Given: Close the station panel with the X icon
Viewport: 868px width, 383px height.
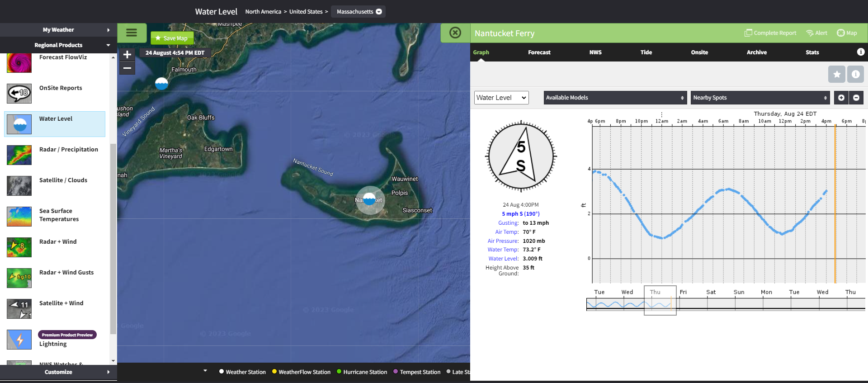Looking at the screenshot, I should click(455, 33).
